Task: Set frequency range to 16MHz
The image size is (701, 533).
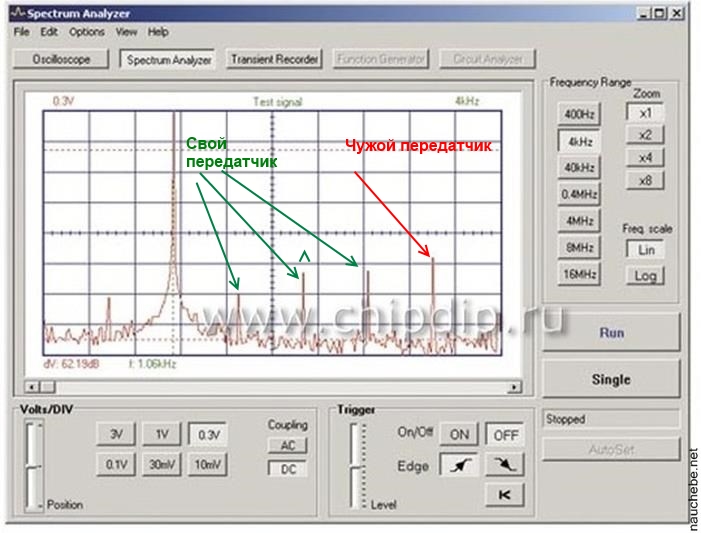Action: (x=579, y=274)
